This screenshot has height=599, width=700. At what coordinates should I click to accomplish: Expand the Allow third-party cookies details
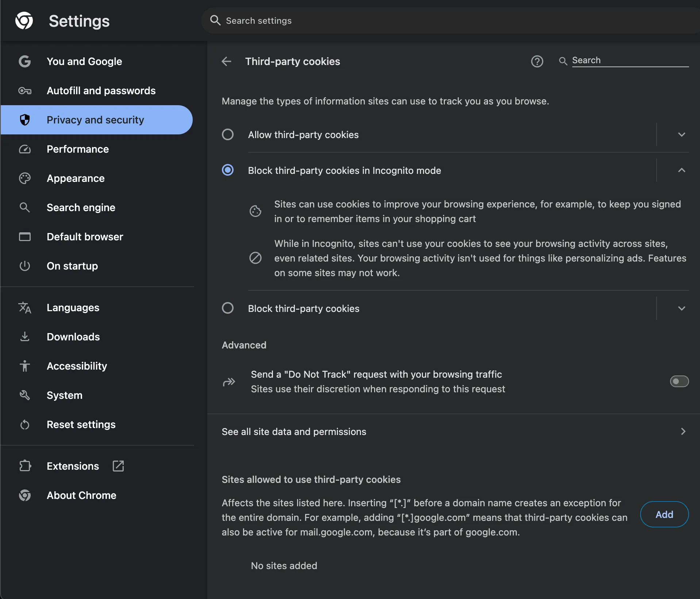point(681,134)
